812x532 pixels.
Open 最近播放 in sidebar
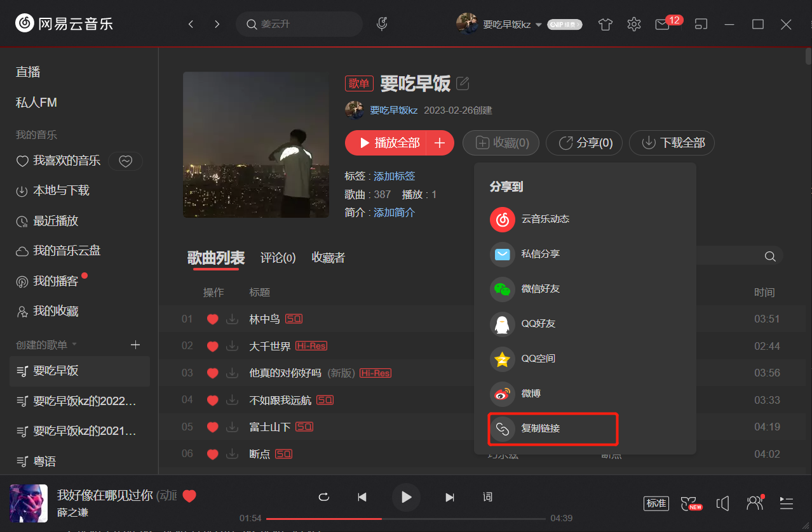[x=47, y=221]
